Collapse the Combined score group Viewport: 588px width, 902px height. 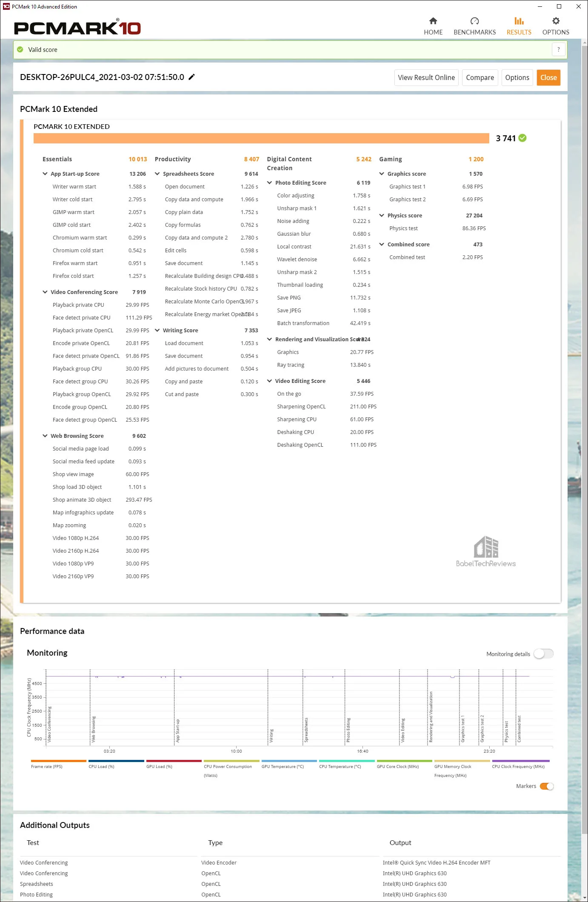[382, 244]
